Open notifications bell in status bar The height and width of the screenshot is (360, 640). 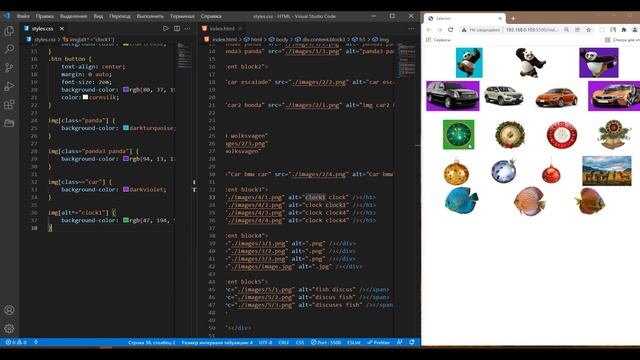pyautogui.click(x=412, y=342)
